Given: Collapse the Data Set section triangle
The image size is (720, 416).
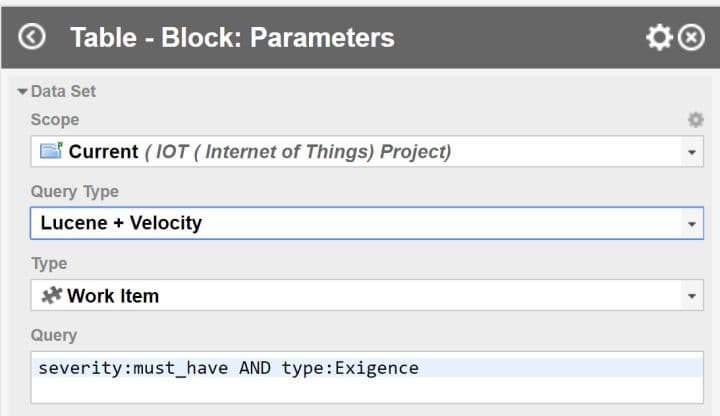Looking at the screenshot, I should tap(23, 92).
